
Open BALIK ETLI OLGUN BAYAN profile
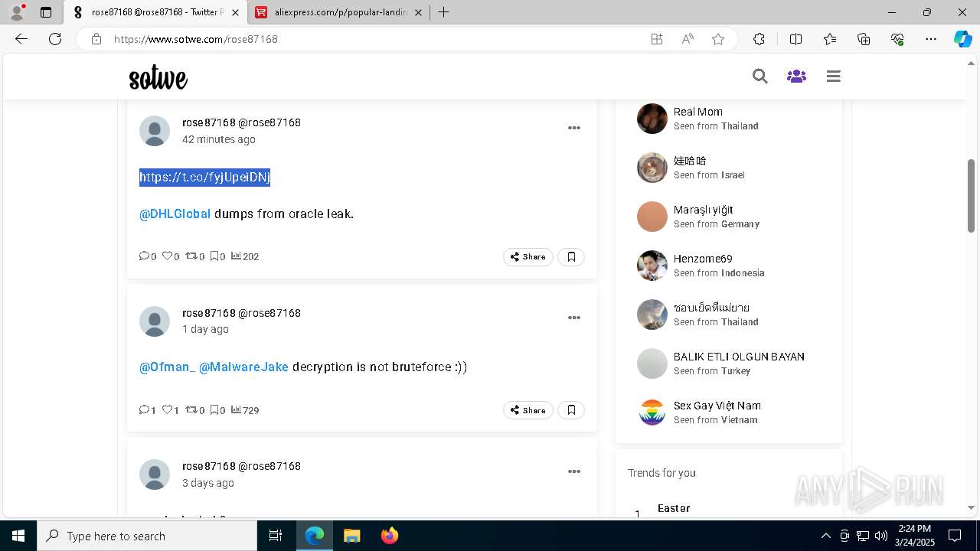pos(739,357)
